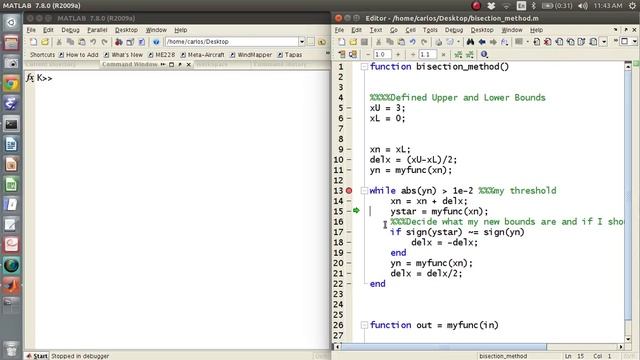Click the debugger Continue icon
This screenshot has height=360, width=640.
[593, 42]
